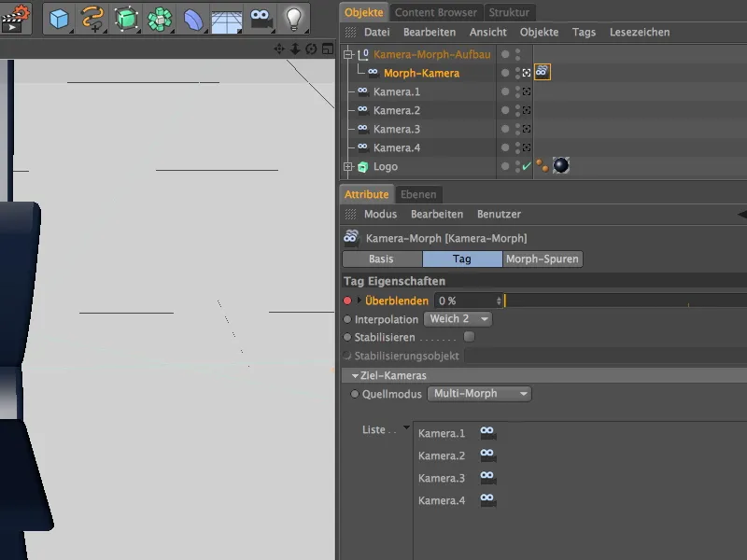Click the Kamera.1 camera icon in list
This screenshot has width=747, height=560.
[487, 432]
